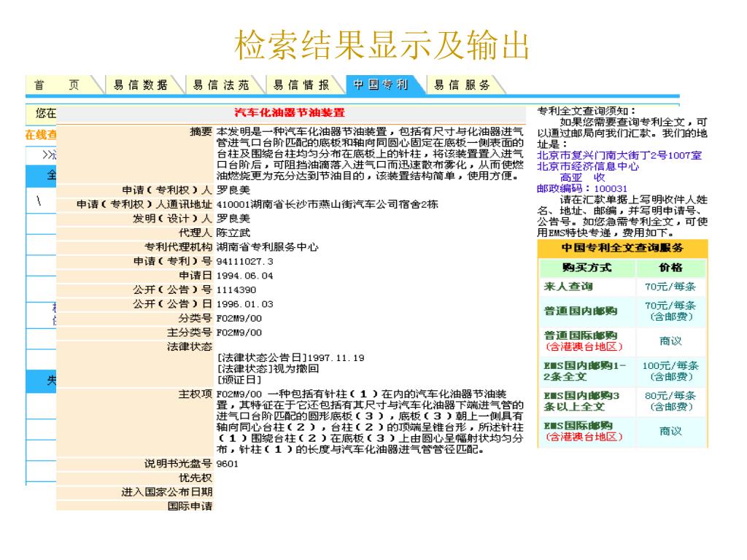Image resolution: width=747 pixels, height=560 pixels.
Task: Click the 北京市经济信息中心 link
Action: point(588,167)
